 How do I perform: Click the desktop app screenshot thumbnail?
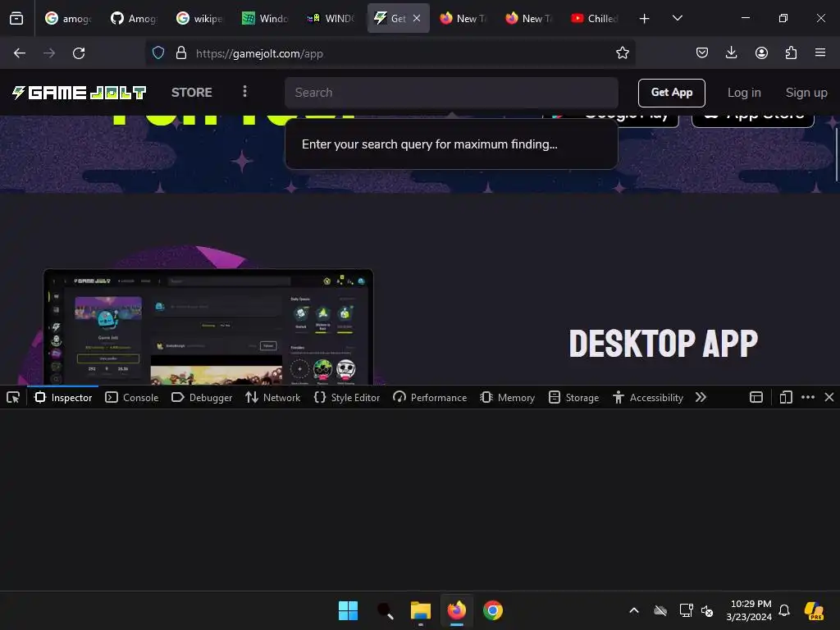coord(208,326)
